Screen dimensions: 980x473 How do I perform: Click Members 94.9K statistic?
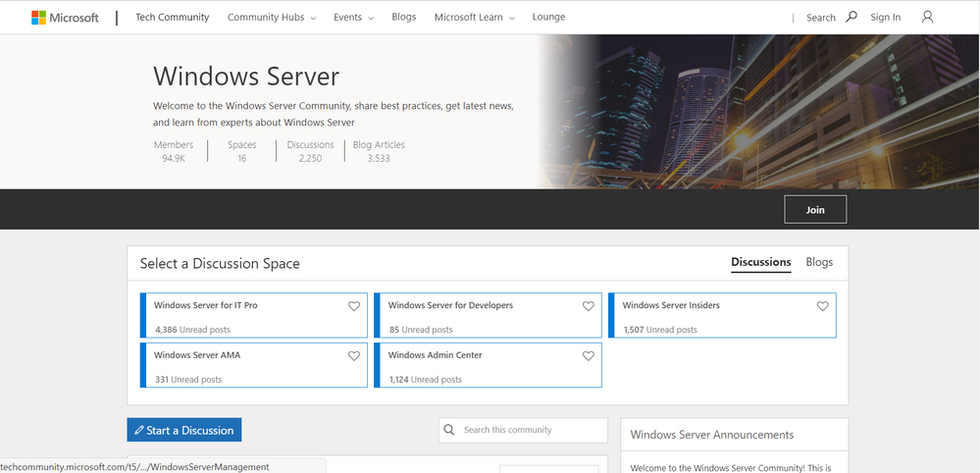pyautogui.click(x=174, y=151)
